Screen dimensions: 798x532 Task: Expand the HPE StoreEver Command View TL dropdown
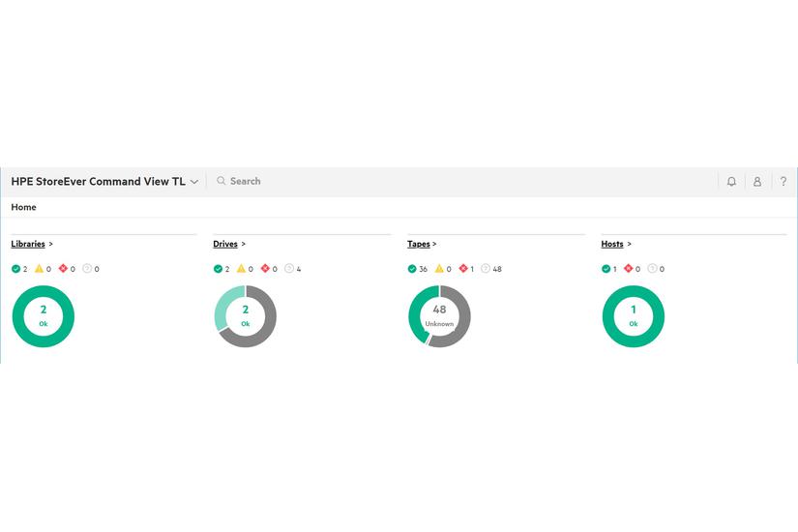tap(194, 182)
